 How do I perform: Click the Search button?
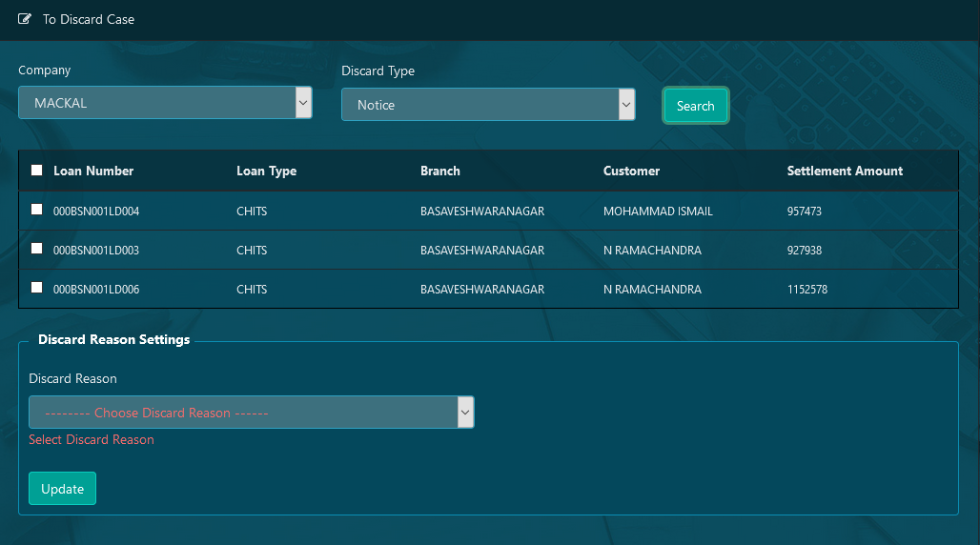click(x=696, y=106)
